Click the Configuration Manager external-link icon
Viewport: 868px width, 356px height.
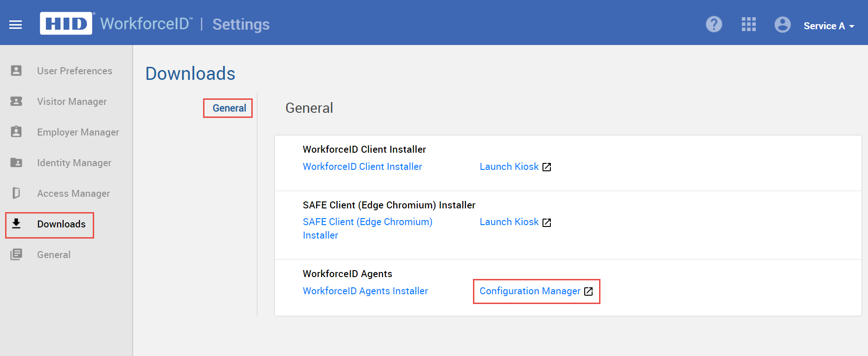coord(588,291)
